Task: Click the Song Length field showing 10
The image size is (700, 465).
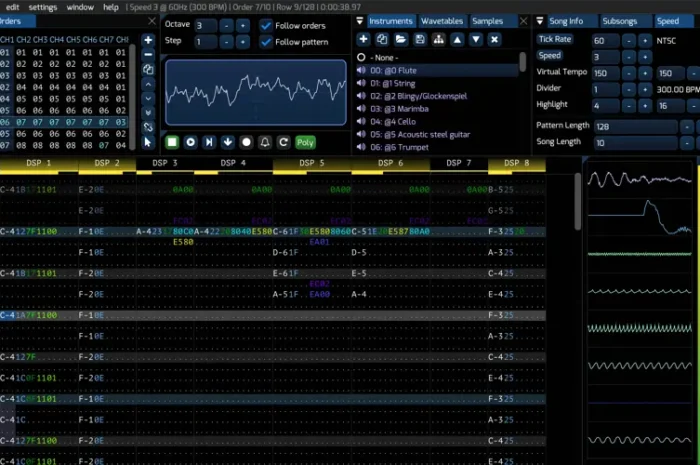Action: [636, 143]
